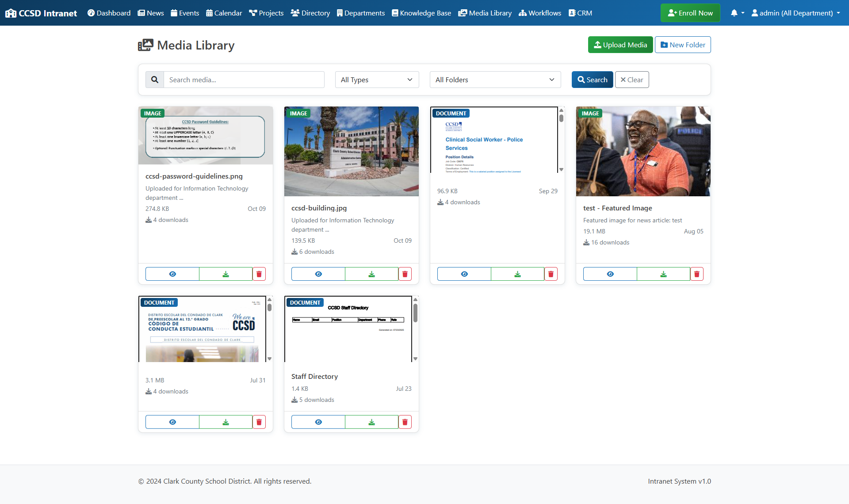Click the notification bell icon
The height and width of the screenshot is (504, 849).
click(734, 13)
